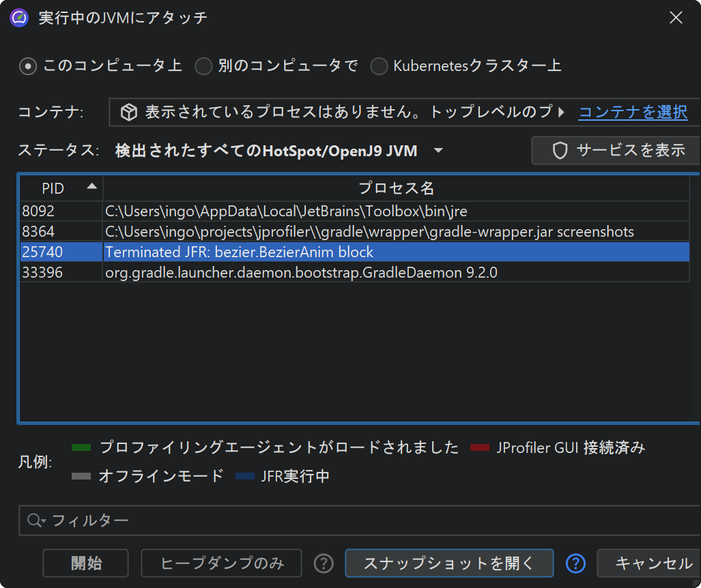701x588 pixels.
Task: Click the JFR実行中 legend text
Action: (295, 476)
